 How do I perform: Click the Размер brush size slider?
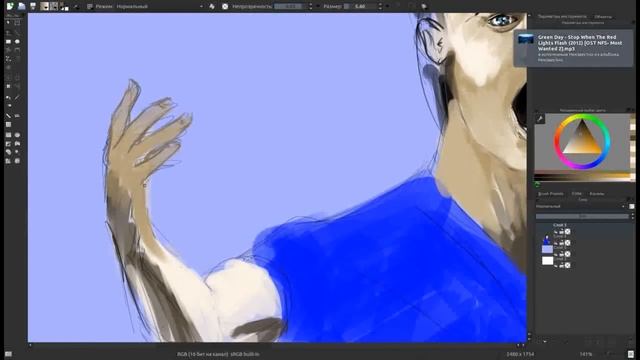click(x=360, y=7)
